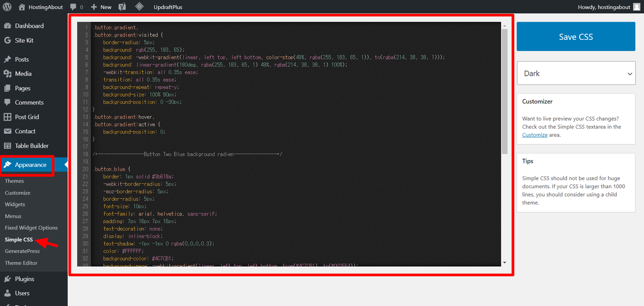Open Theme Editor submenu item

[21, 263]
